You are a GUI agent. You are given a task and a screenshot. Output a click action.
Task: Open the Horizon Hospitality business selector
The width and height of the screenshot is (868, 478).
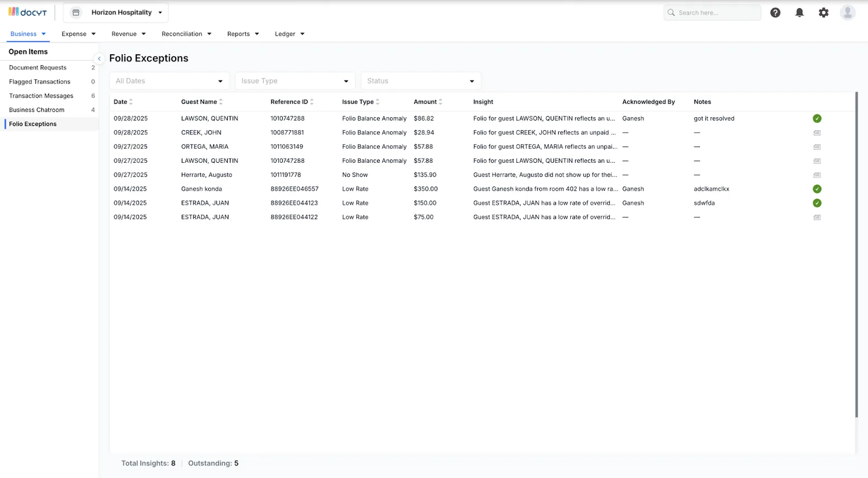(x=116, y=12)
